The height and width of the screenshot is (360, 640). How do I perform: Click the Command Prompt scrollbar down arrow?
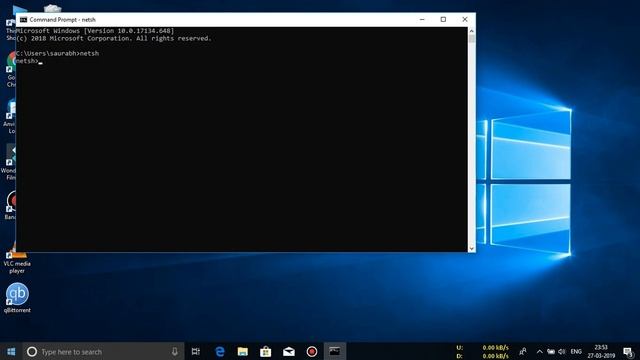(472, 248)
